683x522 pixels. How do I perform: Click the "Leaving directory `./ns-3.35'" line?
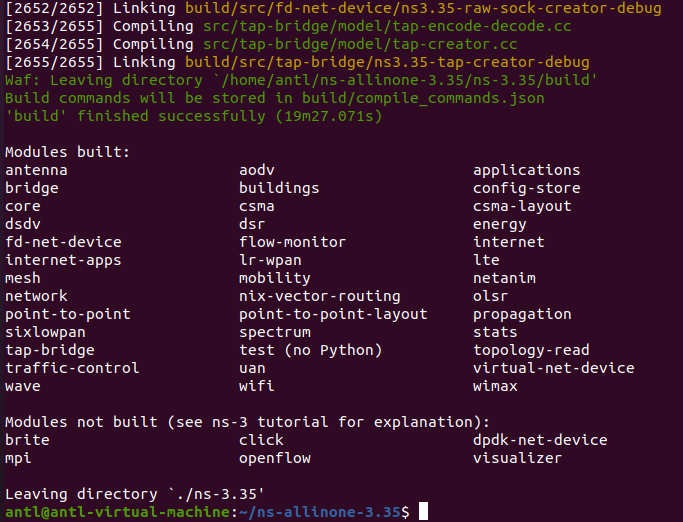click(135, 494)
